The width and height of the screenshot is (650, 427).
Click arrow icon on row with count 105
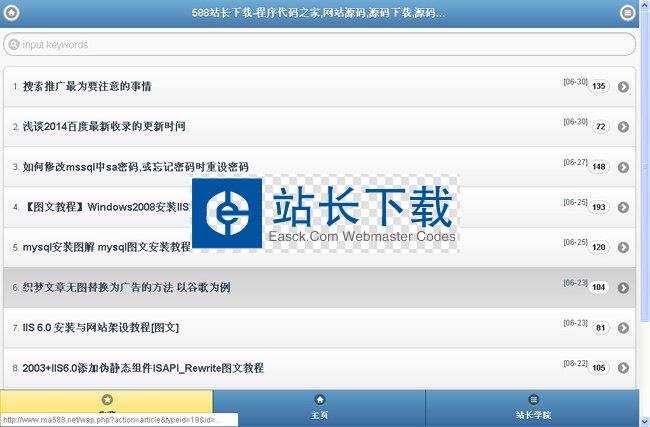coord(623,368)
